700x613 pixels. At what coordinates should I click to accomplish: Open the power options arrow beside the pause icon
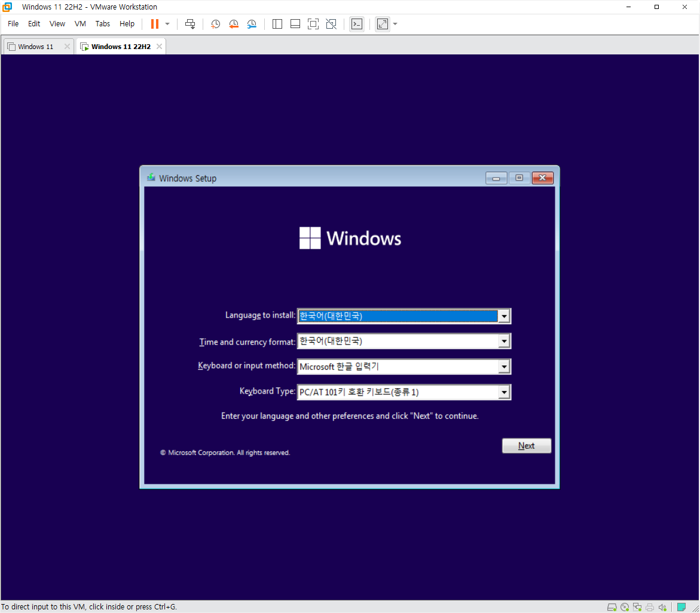pos(167,24)
